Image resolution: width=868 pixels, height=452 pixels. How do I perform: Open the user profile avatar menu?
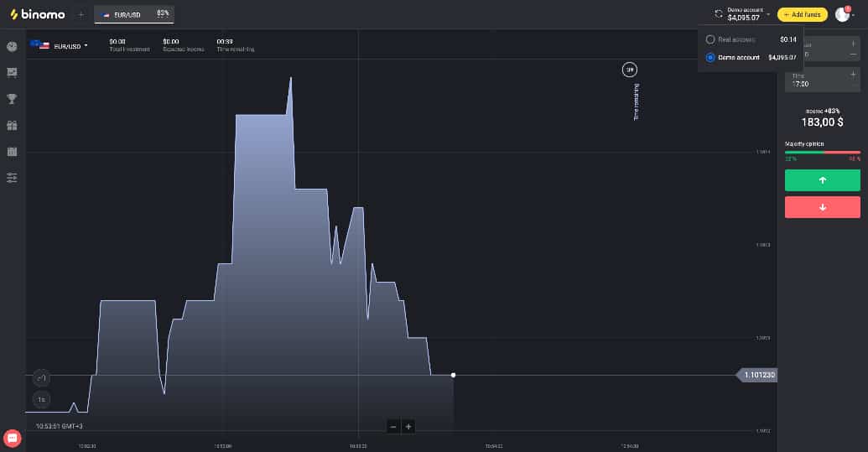click(x=844, y=14)
